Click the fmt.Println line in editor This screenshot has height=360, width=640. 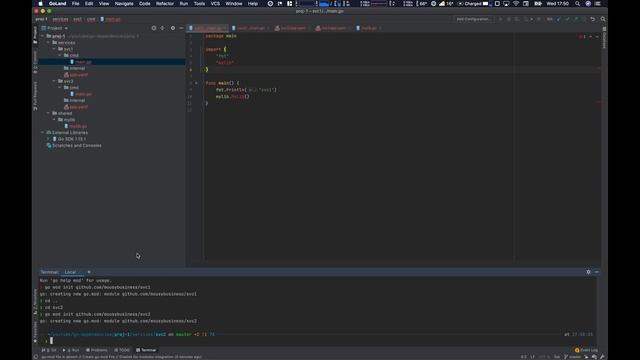pyautogui.click(x=246, y=90)
